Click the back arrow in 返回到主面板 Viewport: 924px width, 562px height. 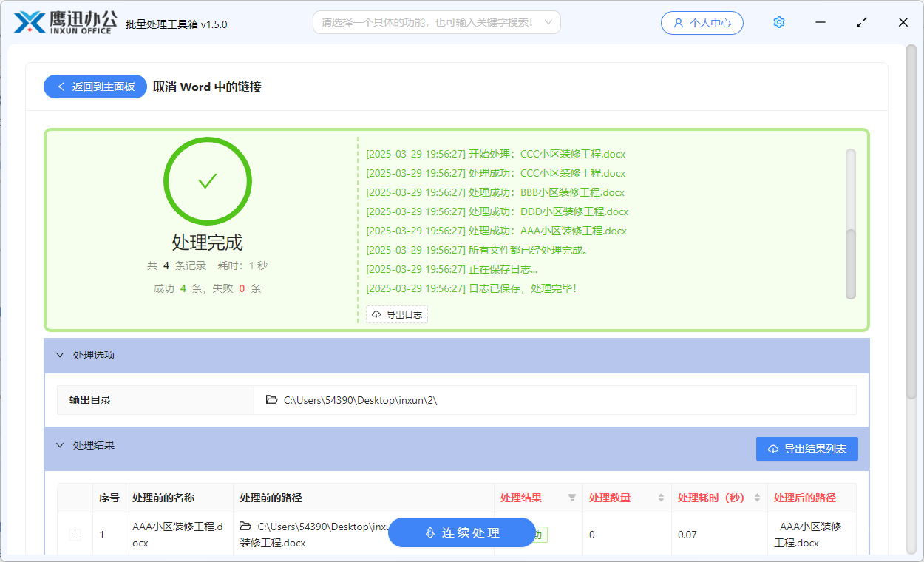61,86
